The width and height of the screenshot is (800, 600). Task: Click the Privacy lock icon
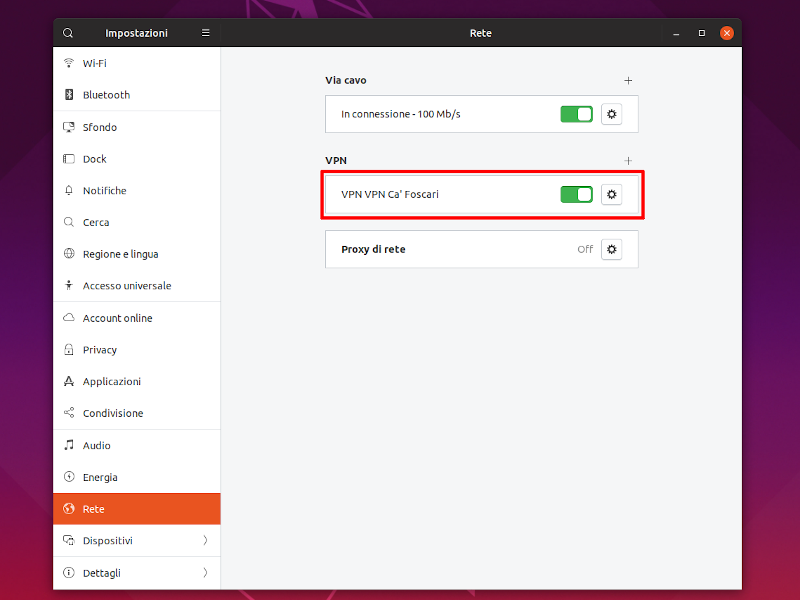pyautogui.click(x=69, y=349)
